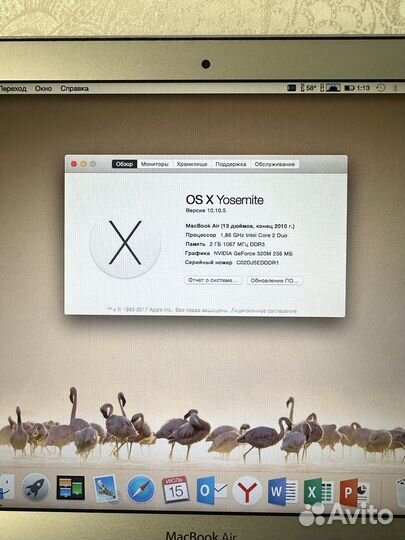Click the serial number C02DJ5EDDDR1

(x=257, y=262)
